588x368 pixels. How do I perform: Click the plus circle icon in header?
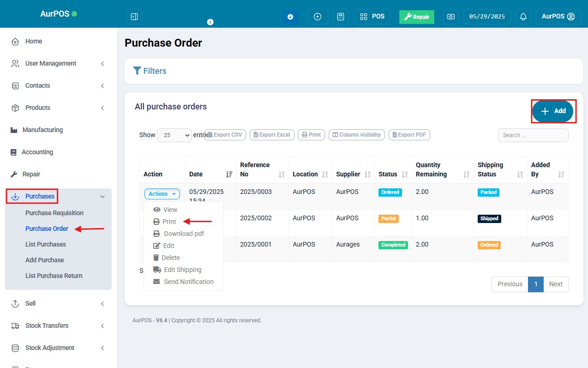(318, 17)
